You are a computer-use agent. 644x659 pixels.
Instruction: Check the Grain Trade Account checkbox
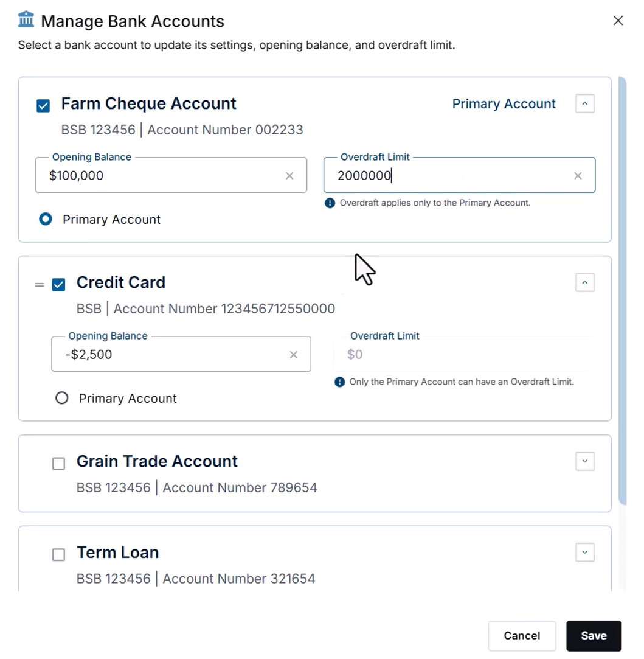tap(58, 464)
